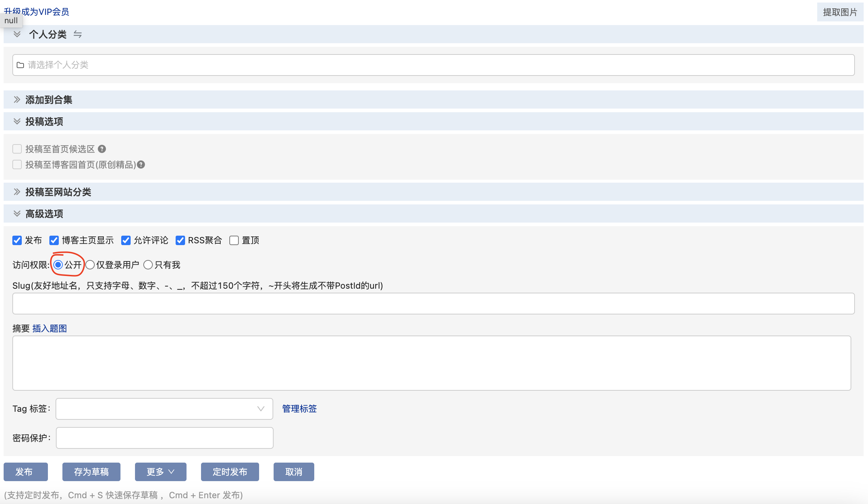Select the 仅登录用户 radio button
Viewport: 868px width, 504px height.
90,265
